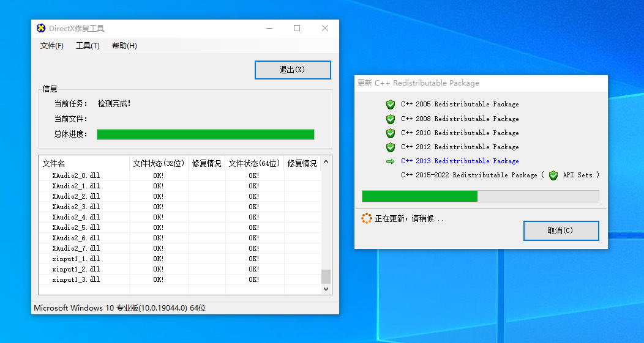Select the xinput1_2.dll row
The width and height of the screenshot is (644, 343).
pyautogui.click(x=180, y=269)
